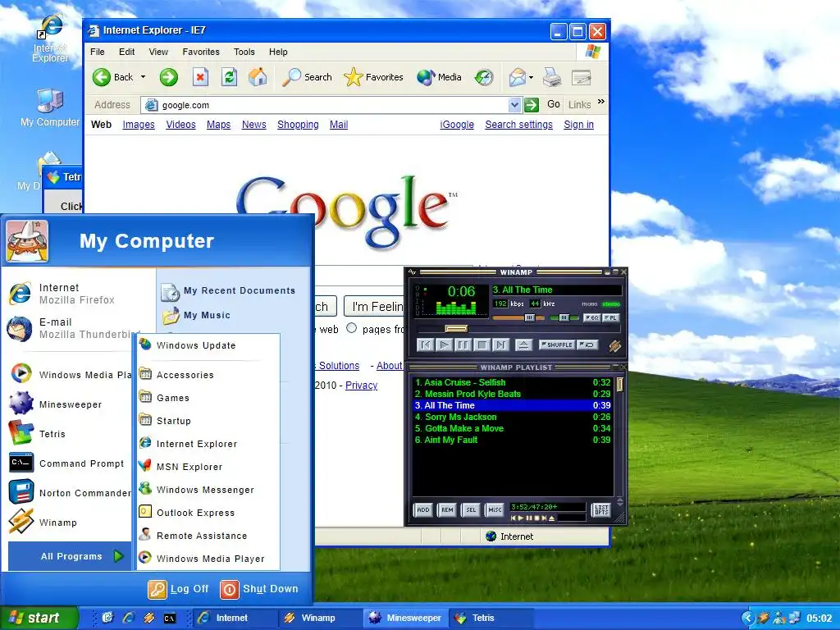
Task: Open the Edit menu in Internet Explorer
Action: click(127, 52)
